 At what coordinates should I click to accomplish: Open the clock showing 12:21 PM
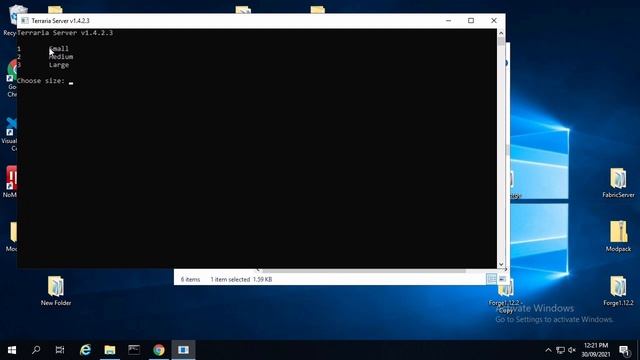click(x=596, y=350)
